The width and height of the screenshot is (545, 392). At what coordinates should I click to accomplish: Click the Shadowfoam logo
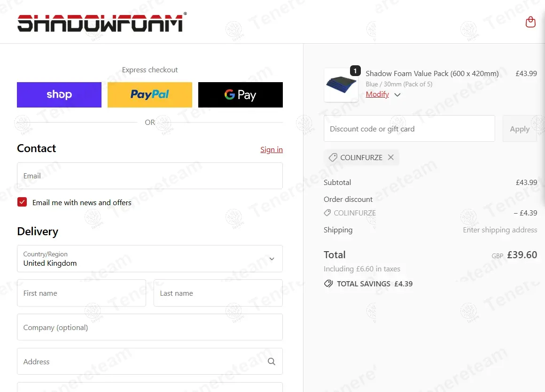tap(102, 22)
